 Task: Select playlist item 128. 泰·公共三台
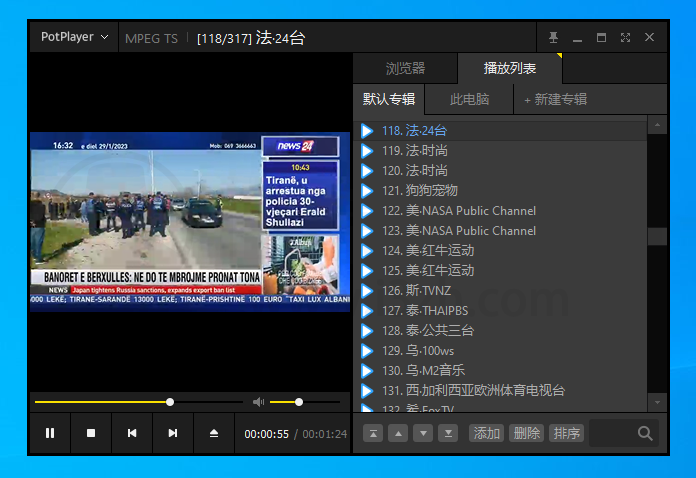coord(500,330)
